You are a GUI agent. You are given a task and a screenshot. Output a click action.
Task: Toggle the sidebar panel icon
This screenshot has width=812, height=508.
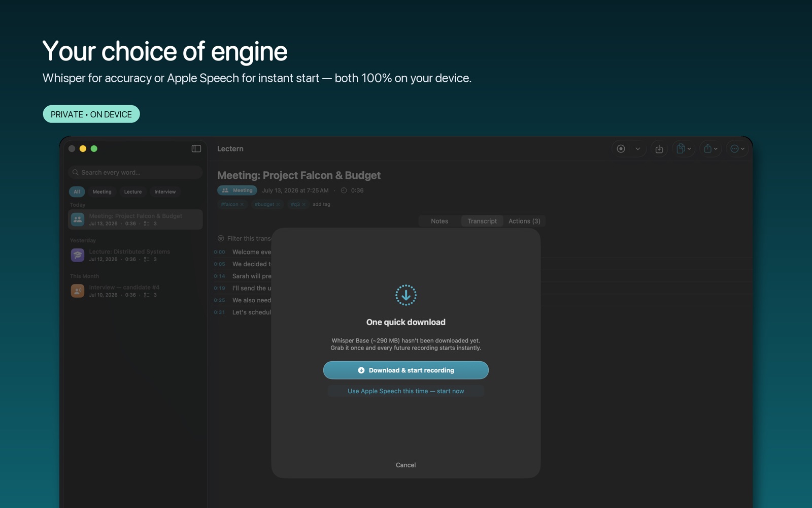(196, 149)
